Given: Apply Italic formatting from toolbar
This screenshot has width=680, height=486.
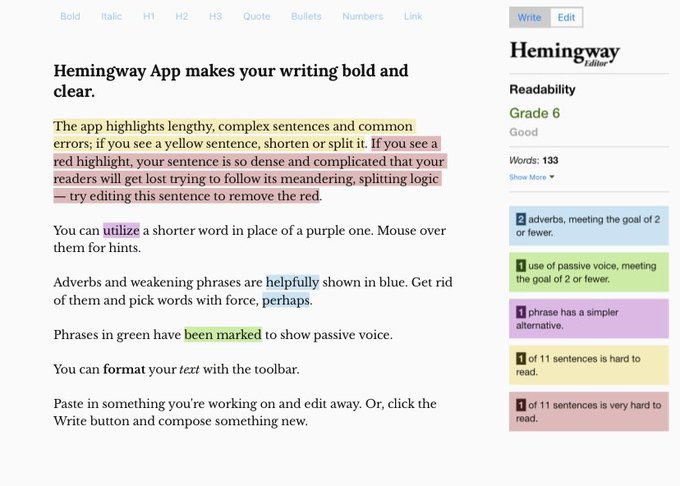Looking at the screenshot, I should (x=111, y=16).
